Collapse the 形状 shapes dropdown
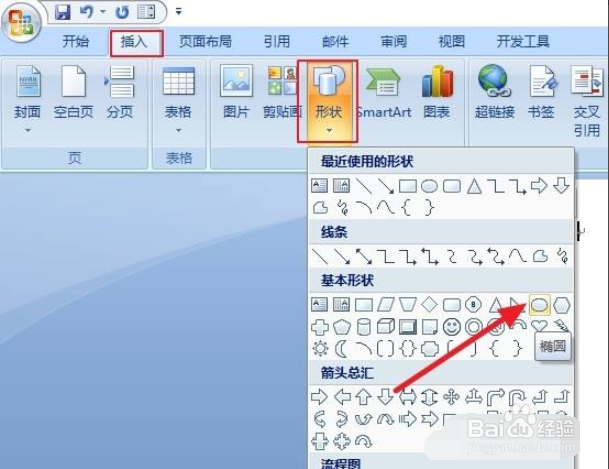Viewport: 609px width, 469px height. tap(329, 101)
